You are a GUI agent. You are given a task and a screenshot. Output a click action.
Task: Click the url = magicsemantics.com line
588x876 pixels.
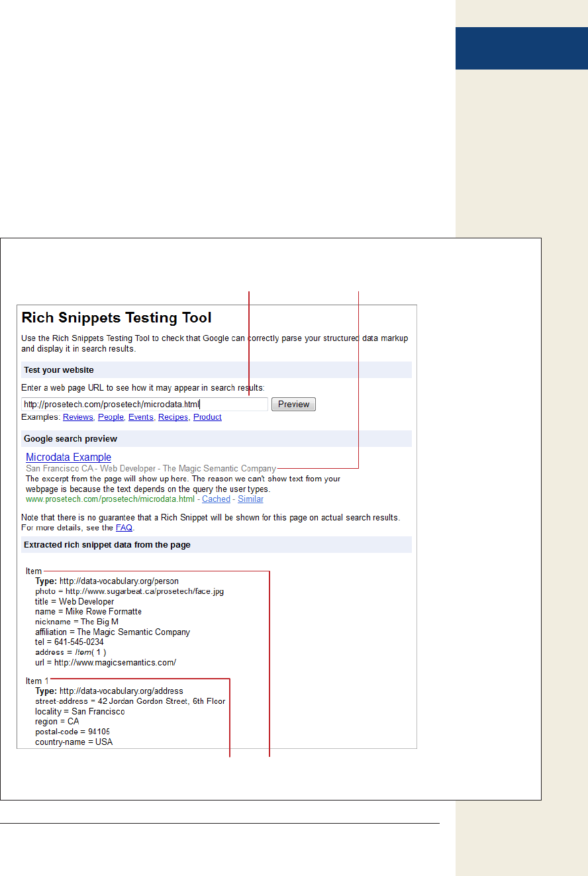106,662
